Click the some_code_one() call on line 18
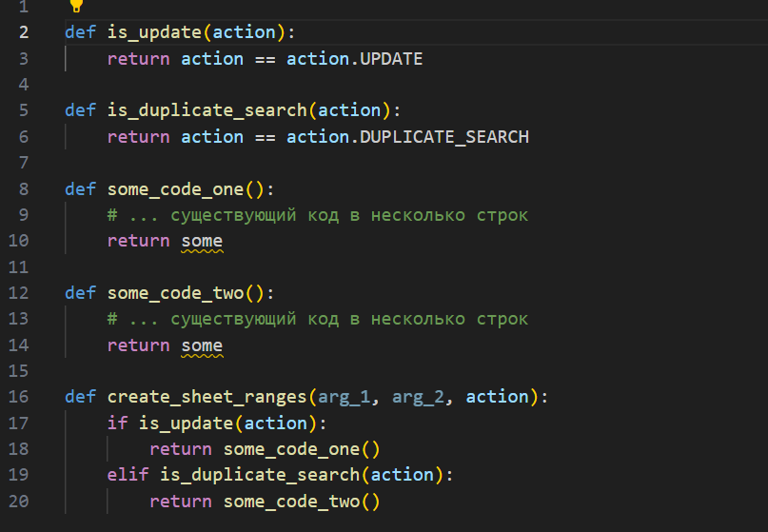 [x=302, y=449]
